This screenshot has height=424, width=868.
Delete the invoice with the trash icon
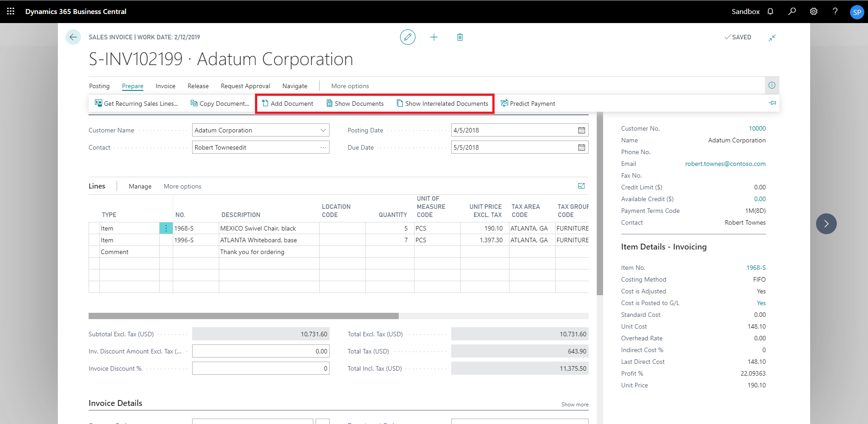(460, 37)
